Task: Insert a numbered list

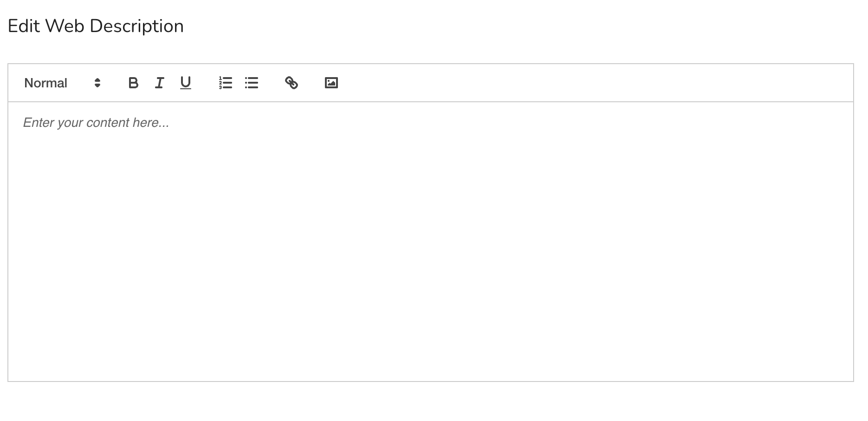Action: pyautogui.click(x=225, y=83)
